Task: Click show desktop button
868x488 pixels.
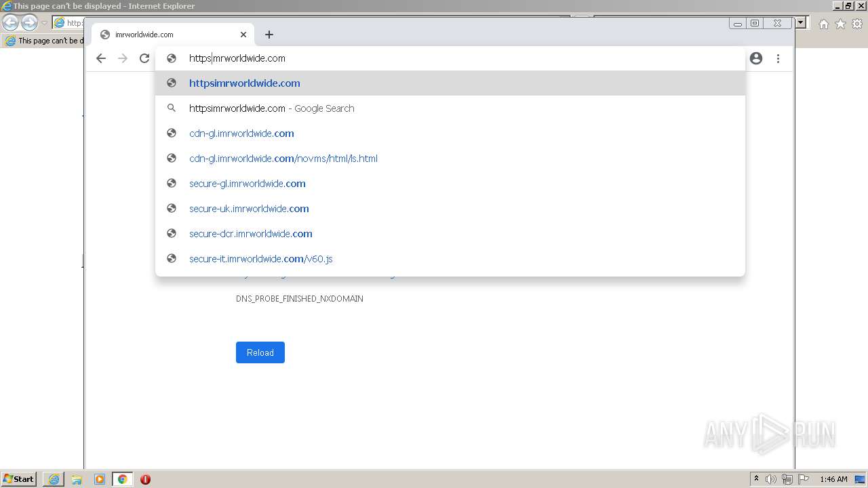Action: point(861,479)
